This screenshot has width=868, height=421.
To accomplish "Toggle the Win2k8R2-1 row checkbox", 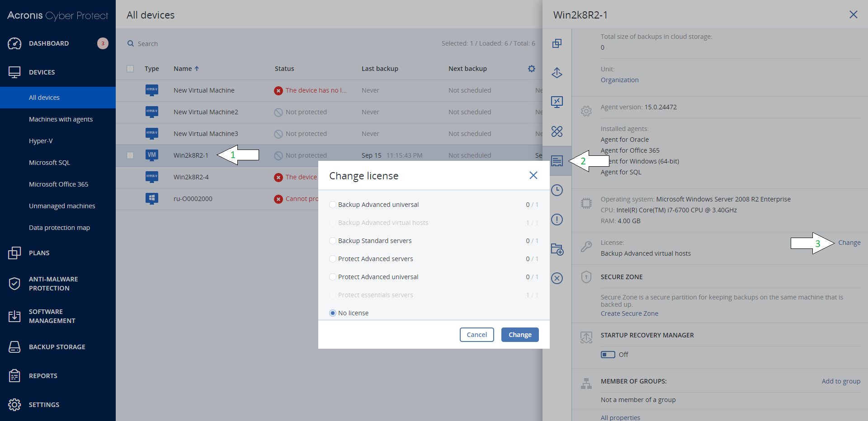I will [x=130, y=155].
